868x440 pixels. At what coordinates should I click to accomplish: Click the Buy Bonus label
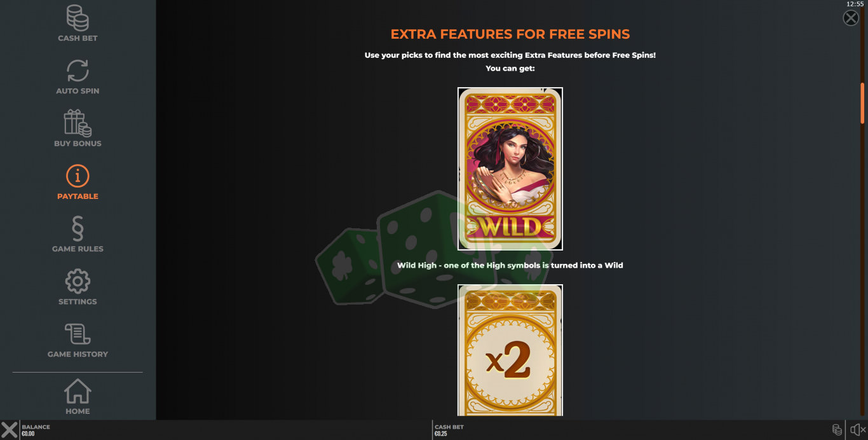[78, 144]
